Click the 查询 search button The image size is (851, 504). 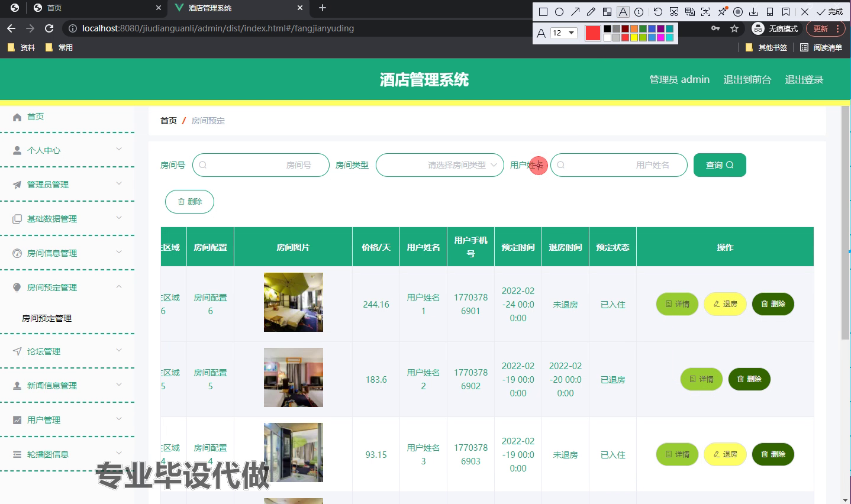tap(720, 165)
